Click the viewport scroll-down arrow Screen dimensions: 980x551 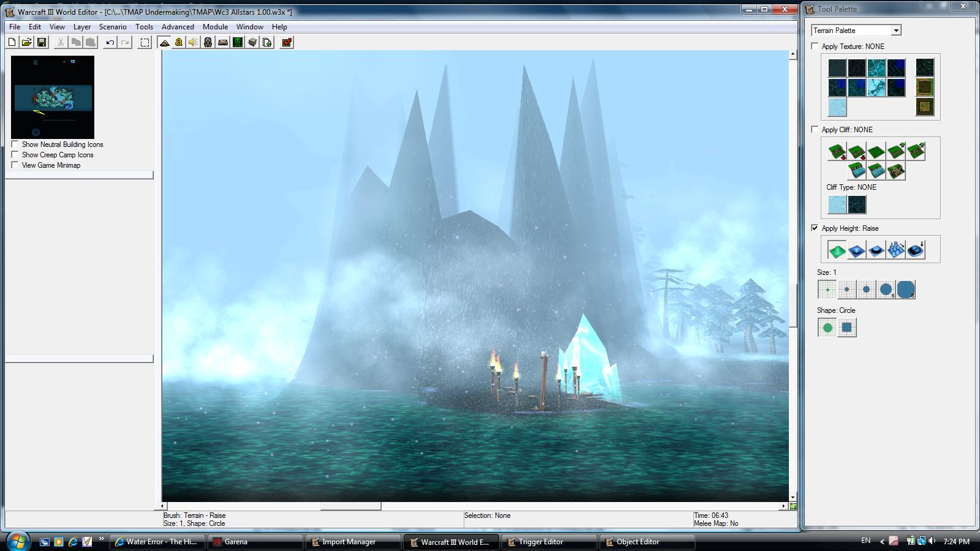(793, 497)
